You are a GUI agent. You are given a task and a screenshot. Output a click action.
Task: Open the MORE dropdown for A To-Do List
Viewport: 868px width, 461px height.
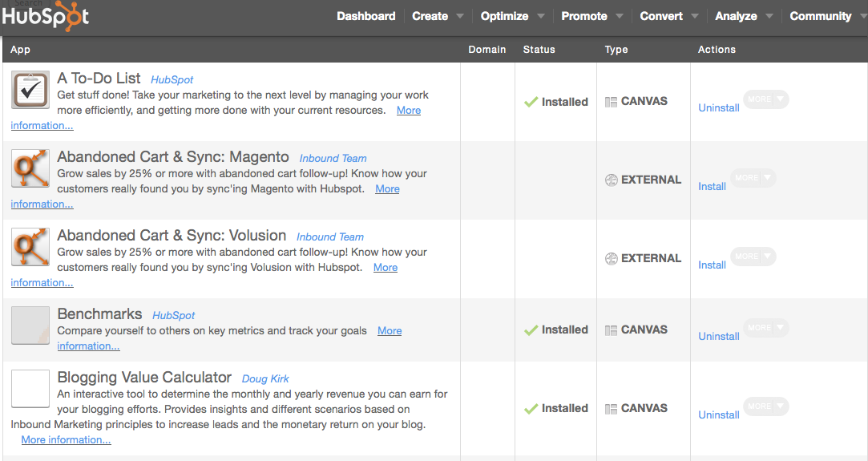click(766, 99)
